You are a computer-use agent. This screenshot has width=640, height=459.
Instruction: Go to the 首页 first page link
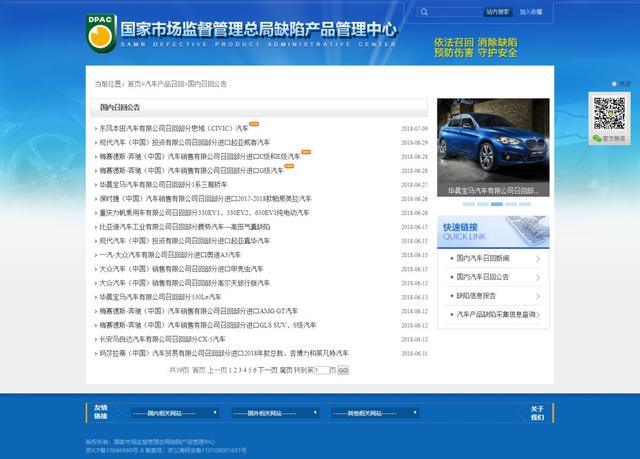(199, 370)
